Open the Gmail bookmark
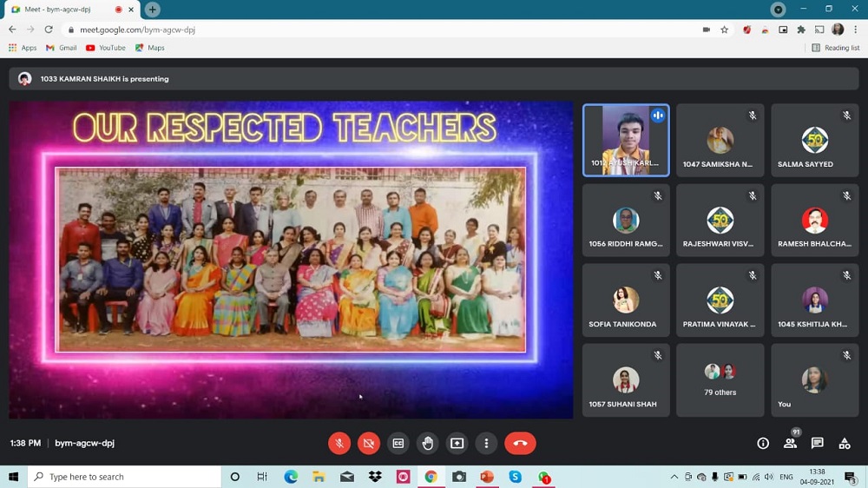 coord(62,48)
